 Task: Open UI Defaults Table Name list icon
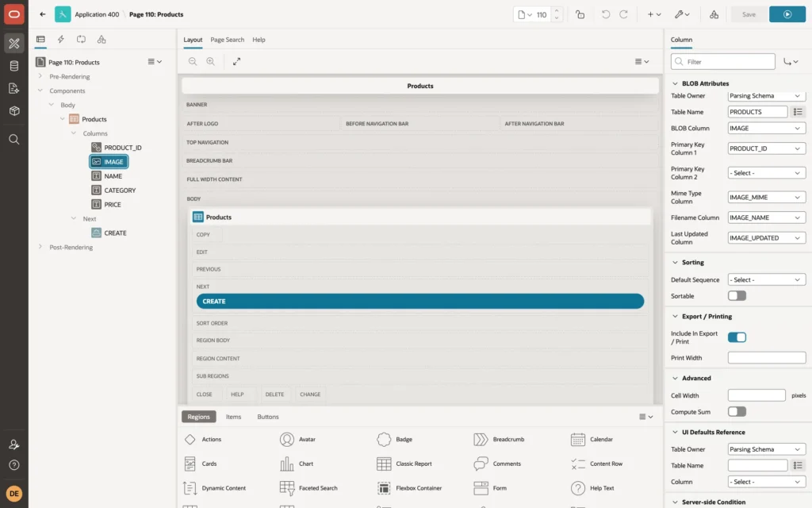tap(798, 465)
